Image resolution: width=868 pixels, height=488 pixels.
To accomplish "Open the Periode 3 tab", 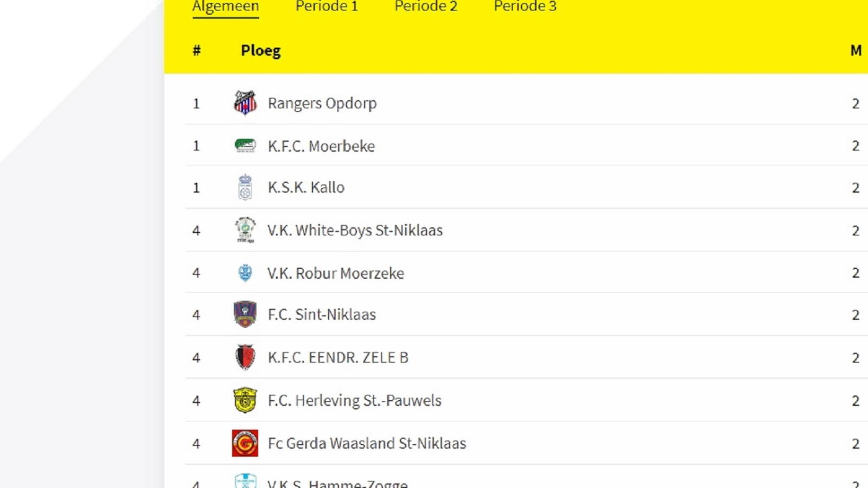I will [525, 7].
